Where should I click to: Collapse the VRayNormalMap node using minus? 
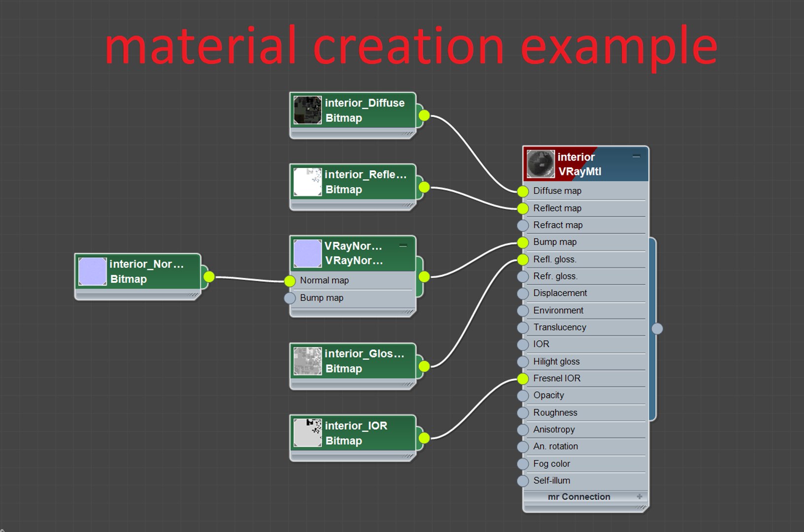[x=403, y=245]
